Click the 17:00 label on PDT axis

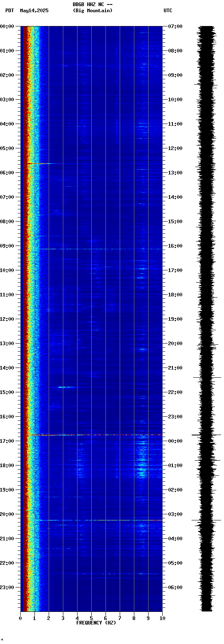coord(7,441)
